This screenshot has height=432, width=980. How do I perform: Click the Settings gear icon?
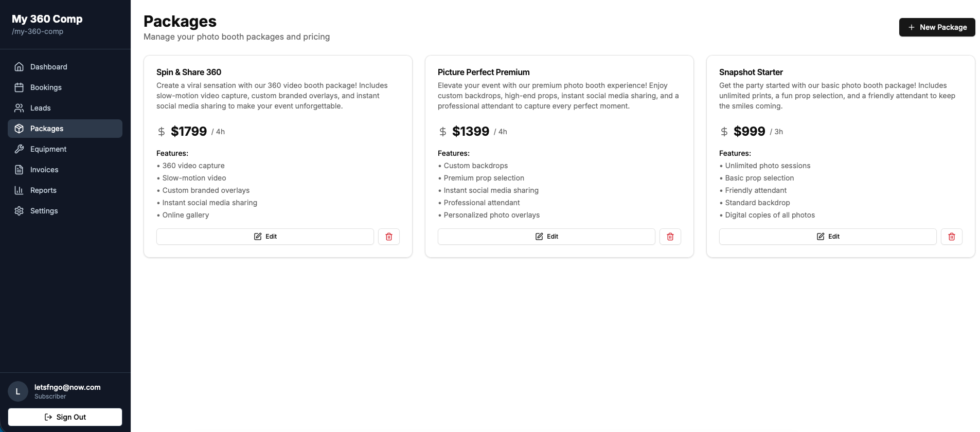(19, 211)
